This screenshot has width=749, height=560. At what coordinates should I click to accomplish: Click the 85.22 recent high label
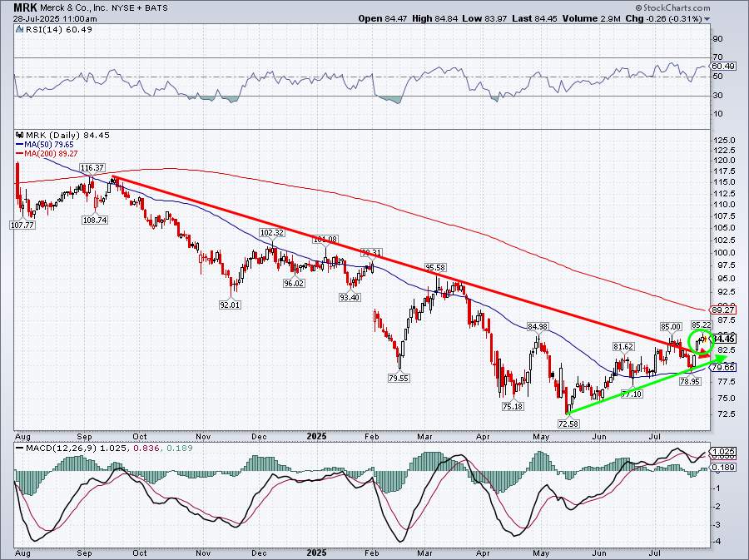pyautogui.click(x=701, y=325)
